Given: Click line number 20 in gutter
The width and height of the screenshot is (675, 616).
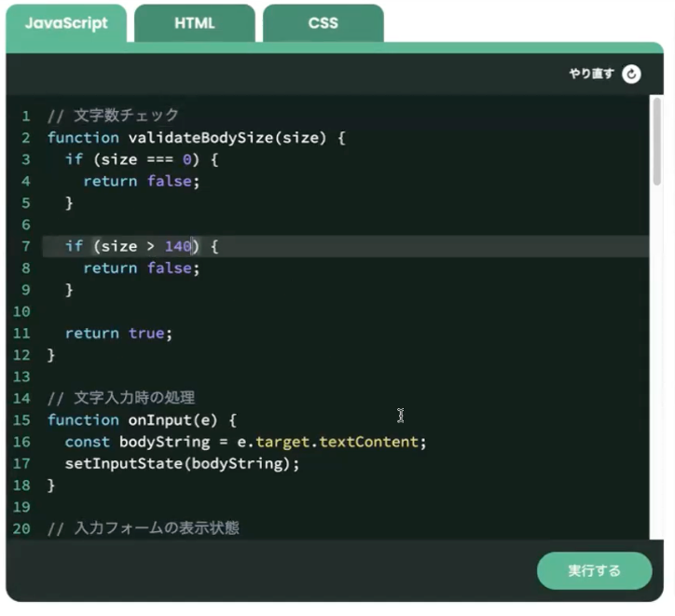Looking at the screenshot, I should [x=21, y=528].
